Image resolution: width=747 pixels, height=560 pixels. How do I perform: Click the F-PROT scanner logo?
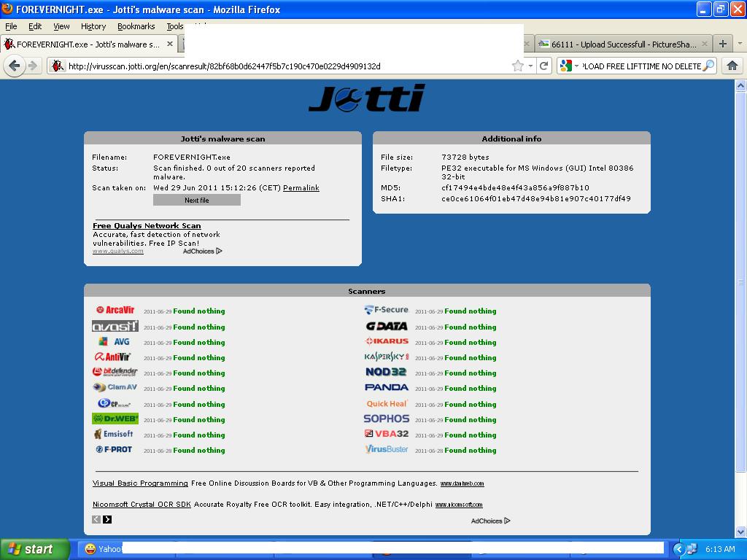tap(114, 449)
